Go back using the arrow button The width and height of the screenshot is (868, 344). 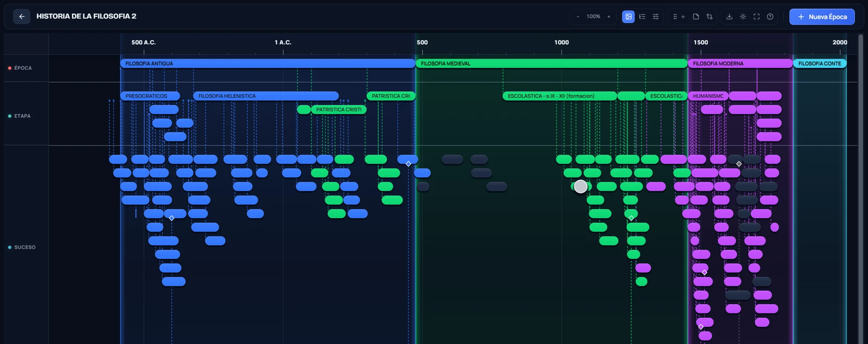21,17
